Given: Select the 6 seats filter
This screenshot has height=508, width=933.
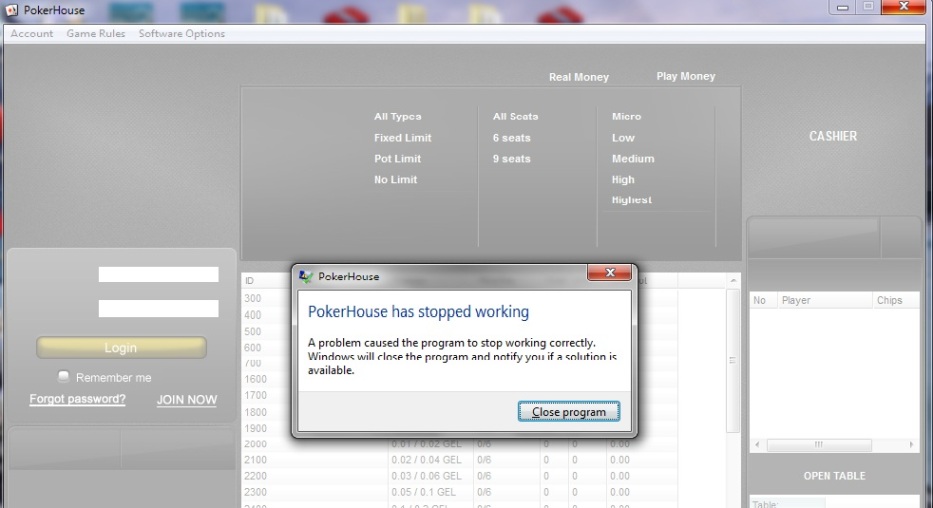Looking at the screenshot, I should coord(511,137).
